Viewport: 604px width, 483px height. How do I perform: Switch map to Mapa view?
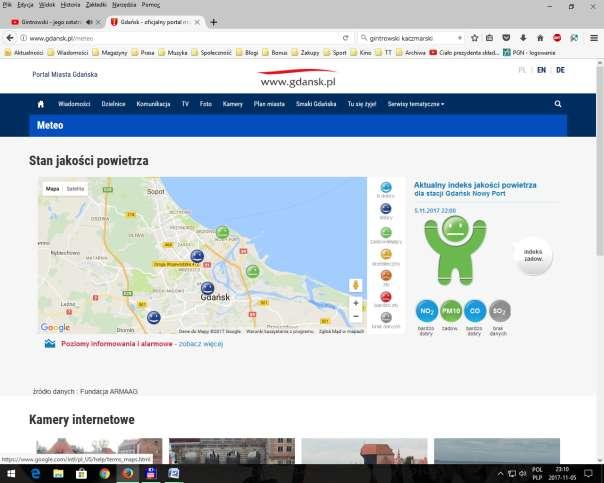point(52,189)
